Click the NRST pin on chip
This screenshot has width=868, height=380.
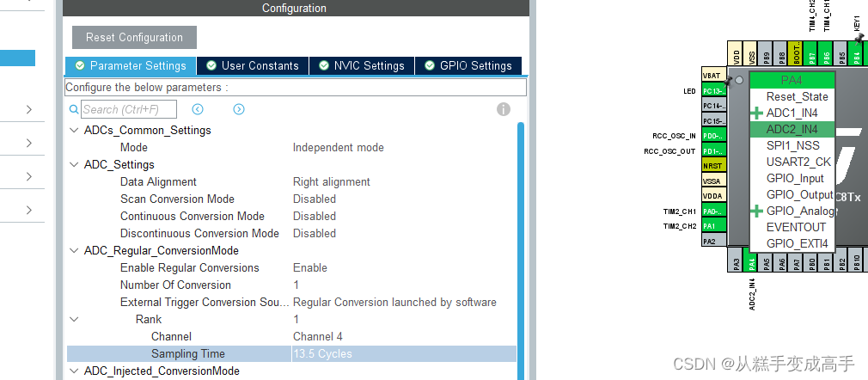tap(713, 166)
